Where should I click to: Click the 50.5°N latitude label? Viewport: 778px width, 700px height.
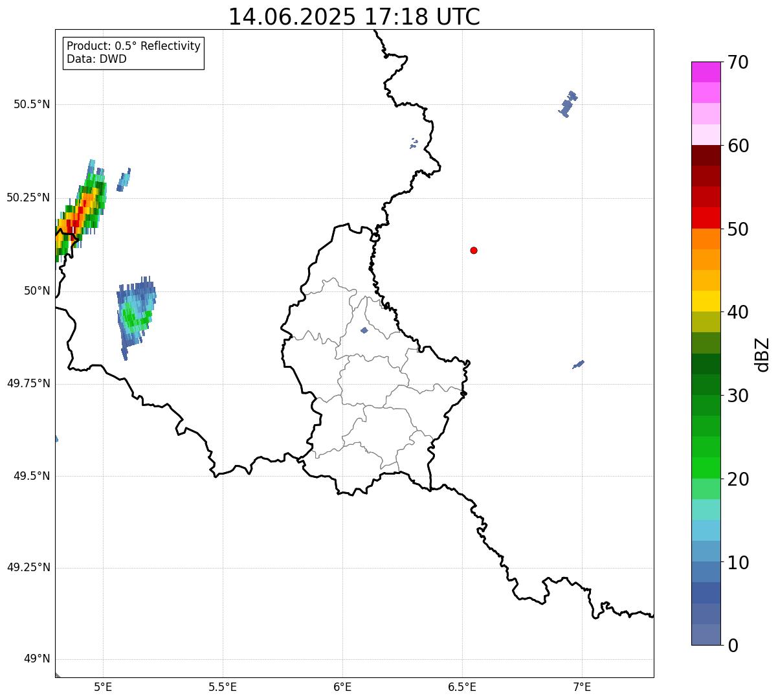point(32,105)
